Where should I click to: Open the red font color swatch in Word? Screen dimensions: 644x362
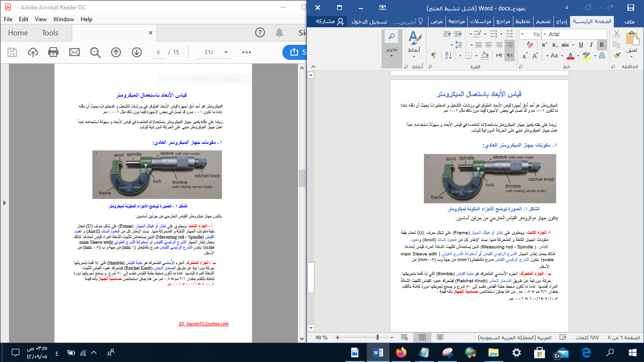tap(571, 56)
